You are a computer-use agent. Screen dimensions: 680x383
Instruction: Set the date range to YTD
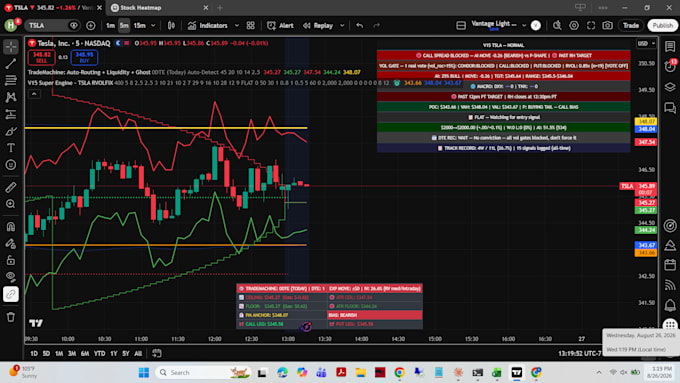point(99,354)
